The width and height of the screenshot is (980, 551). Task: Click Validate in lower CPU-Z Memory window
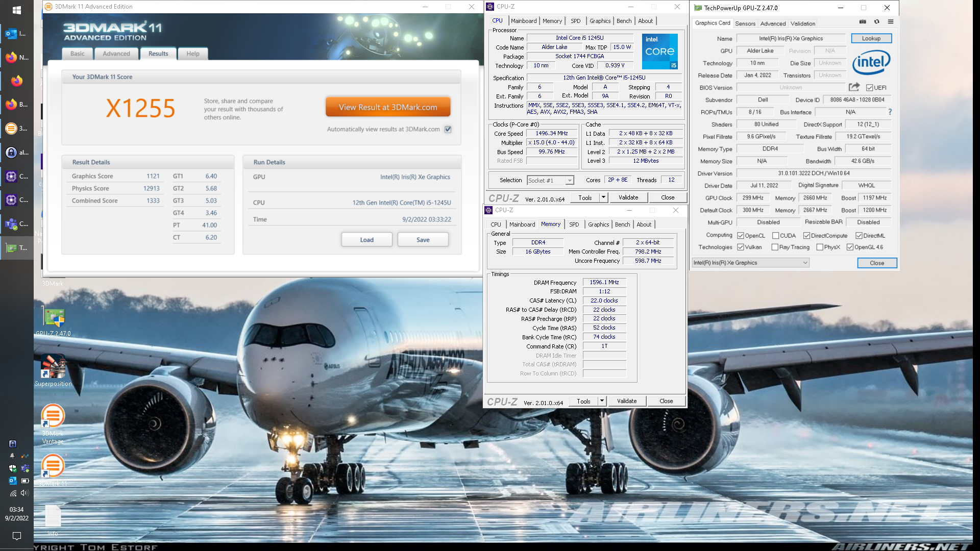627,401
